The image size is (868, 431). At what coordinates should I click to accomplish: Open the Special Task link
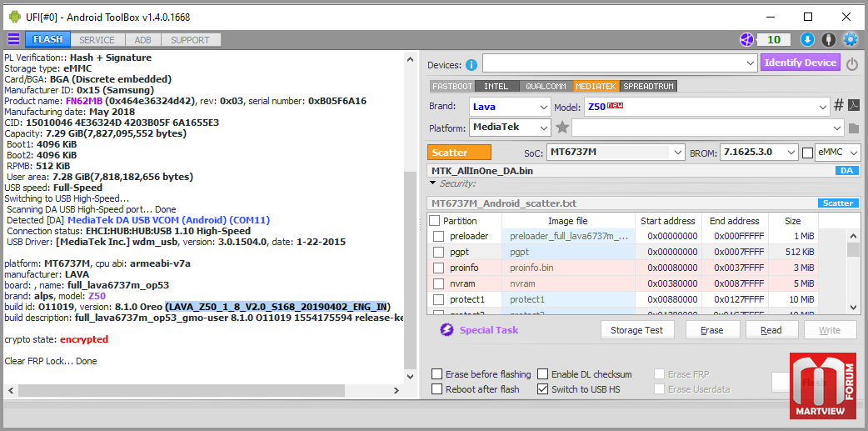(489, 330)
